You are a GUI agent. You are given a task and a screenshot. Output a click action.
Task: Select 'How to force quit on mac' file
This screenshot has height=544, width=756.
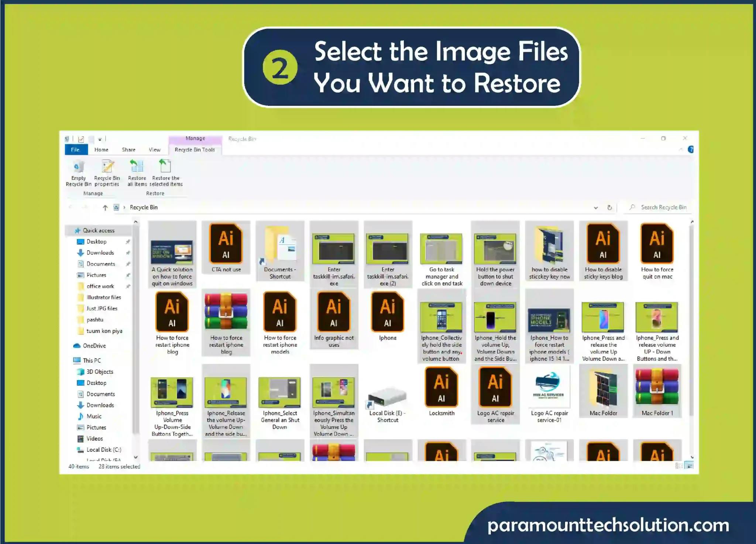[x=657, y=251]
